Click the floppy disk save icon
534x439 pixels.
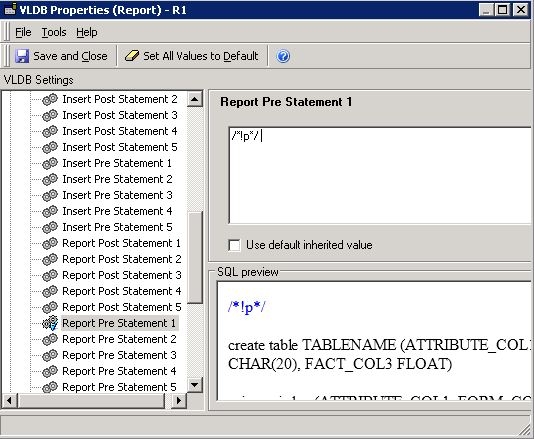22,56
